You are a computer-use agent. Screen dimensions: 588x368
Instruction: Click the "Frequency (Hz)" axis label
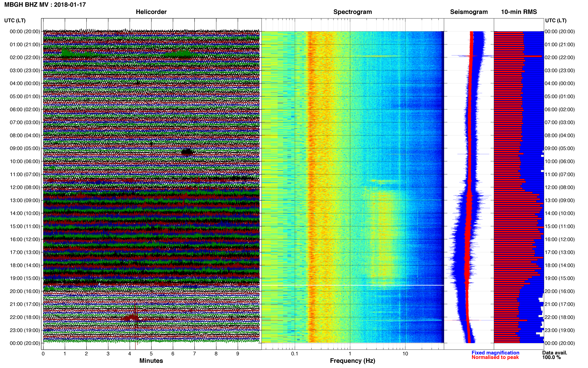[352, 361]
